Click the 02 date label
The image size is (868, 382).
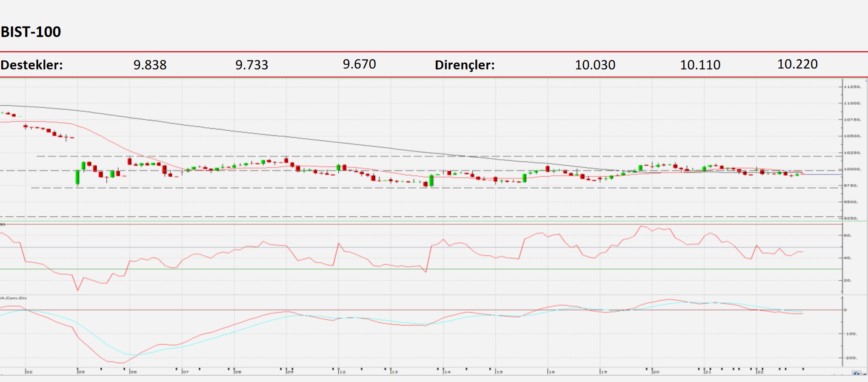click(29, 372)
